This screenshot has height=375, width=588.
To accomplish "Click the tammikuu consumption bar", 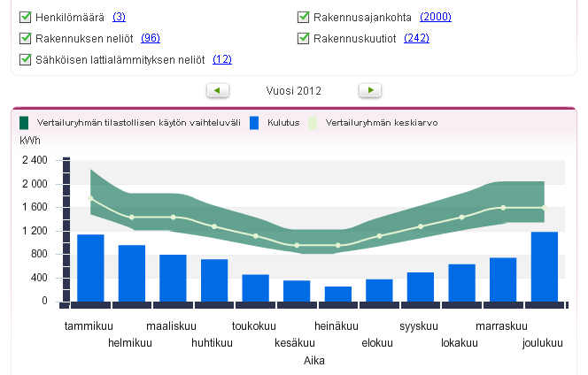I will [x=90, y=268].
